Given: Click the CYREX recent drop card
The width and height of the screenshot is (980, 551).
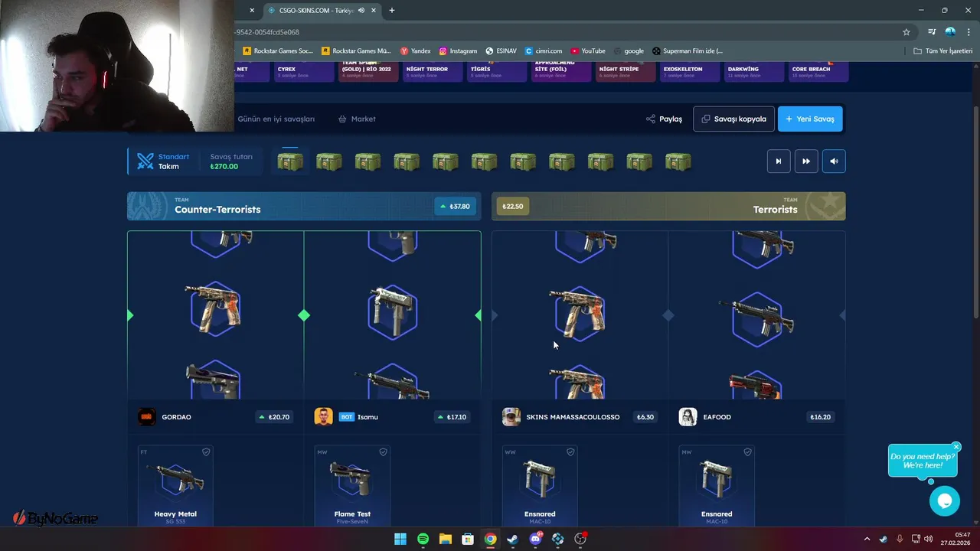Looking at the screenshot, I should click(x=302, y=71).
